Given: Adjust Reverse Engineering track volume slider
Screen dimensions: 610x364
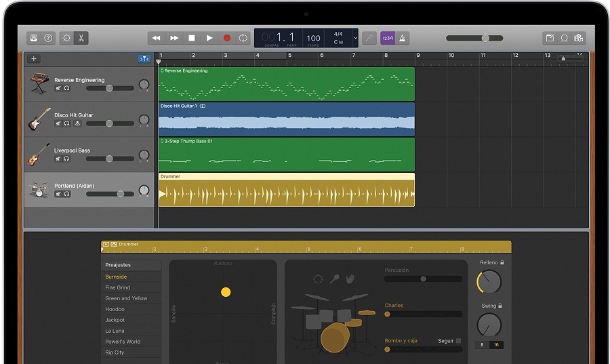Looking at the screenshot, I should (x=110, y=88).
